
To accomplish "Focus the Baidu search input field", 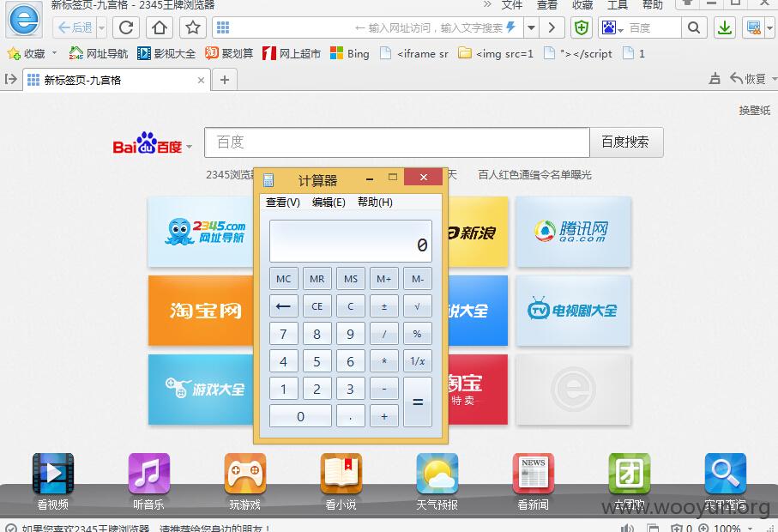I will coord(397,142).
